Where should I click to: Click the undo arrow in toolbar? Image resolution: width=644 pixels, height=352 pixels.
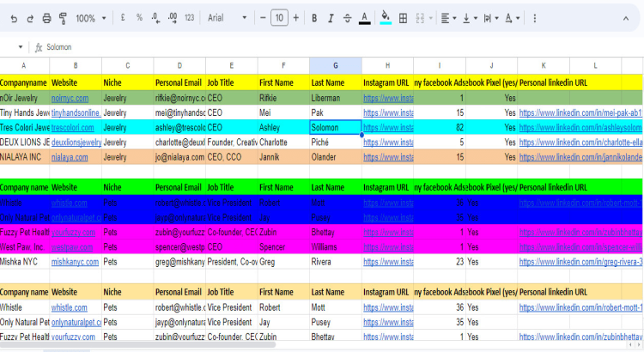pyautogui.click(x=13, y=18)
